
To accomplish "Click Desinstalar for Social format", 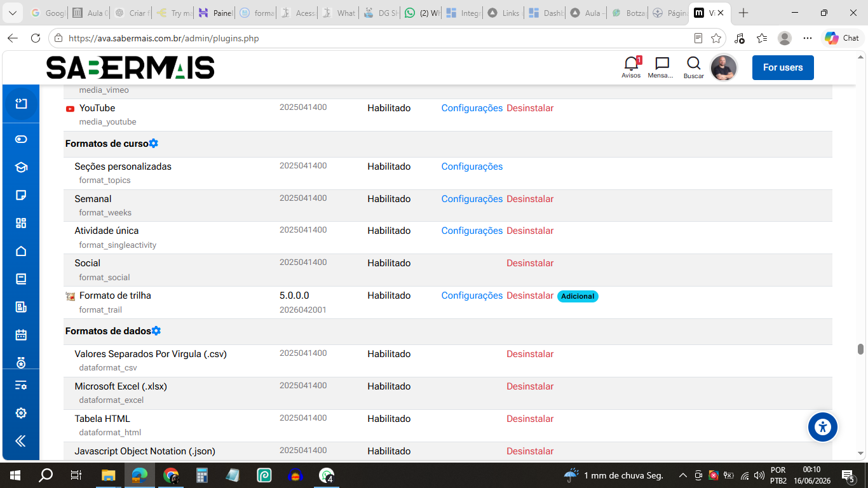I will pyautogui.click(x=530, y=263).
